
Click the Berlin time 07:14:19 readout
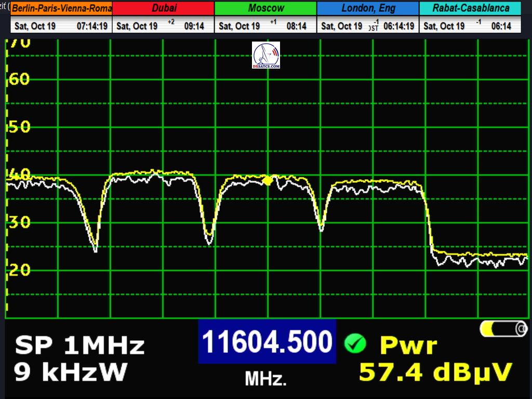click(x=92, y=26)
